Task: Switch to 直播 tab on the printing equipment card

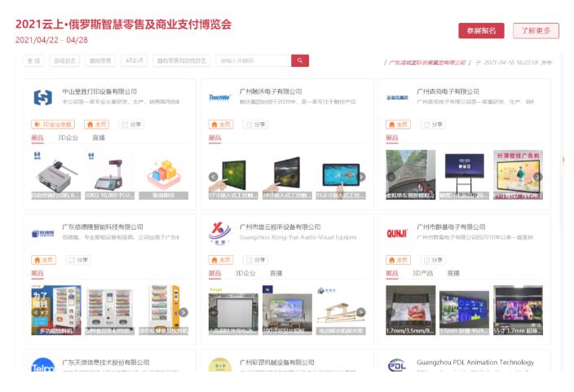Action: point(99,138)
